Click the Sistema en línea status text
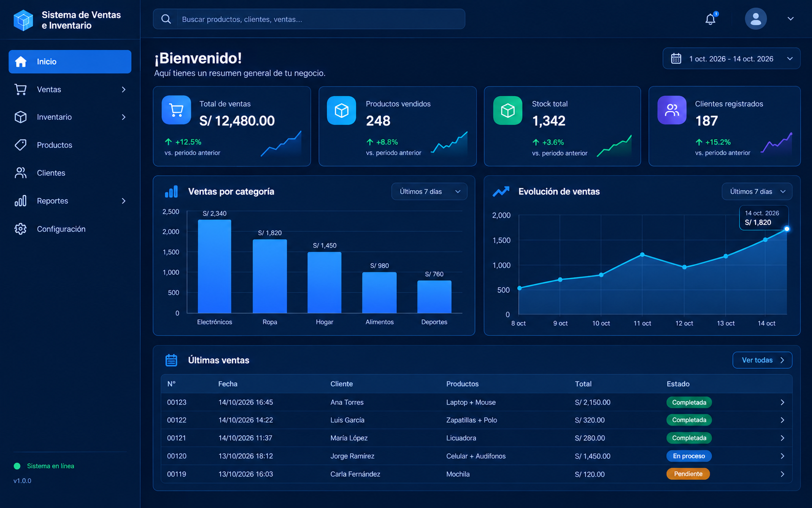This screenshot has width=812, height=508. [x=51, y=466]
